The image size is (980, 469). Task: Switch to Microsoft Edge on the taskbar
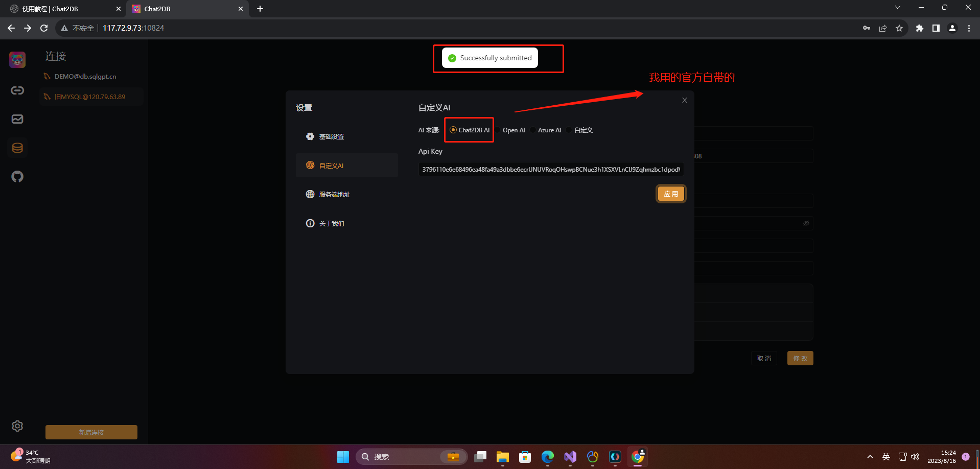click(x=548, y=457)
